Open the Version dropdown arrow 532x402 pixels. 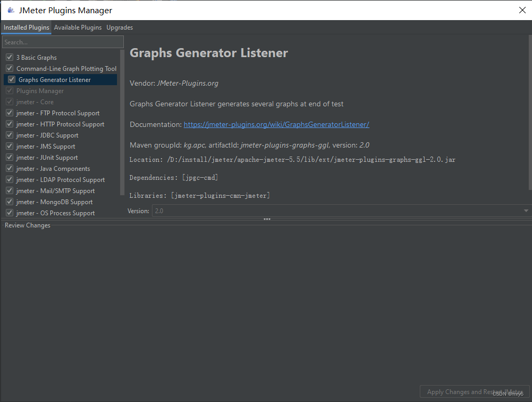(526, 211)
